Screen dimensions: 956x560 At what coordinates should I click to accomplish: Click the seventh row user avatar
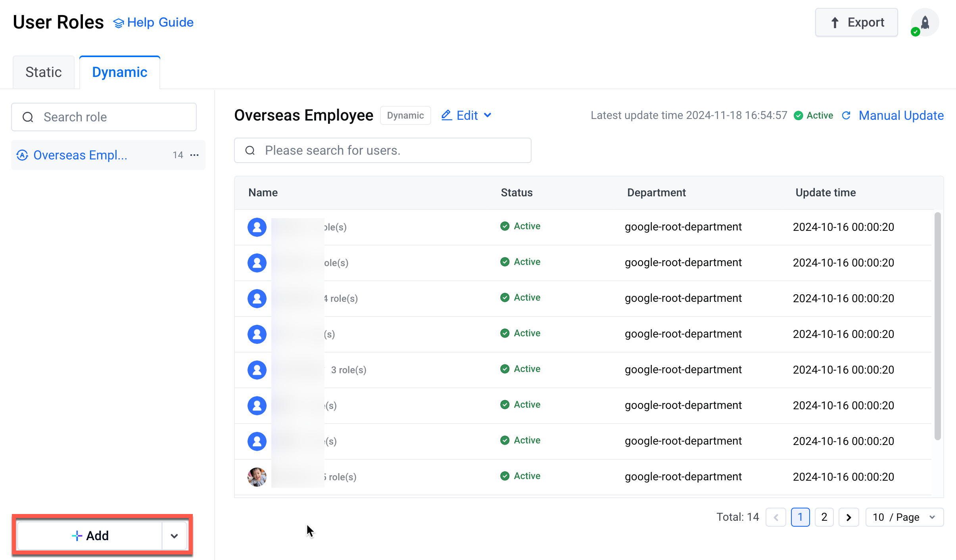(257, 441)
